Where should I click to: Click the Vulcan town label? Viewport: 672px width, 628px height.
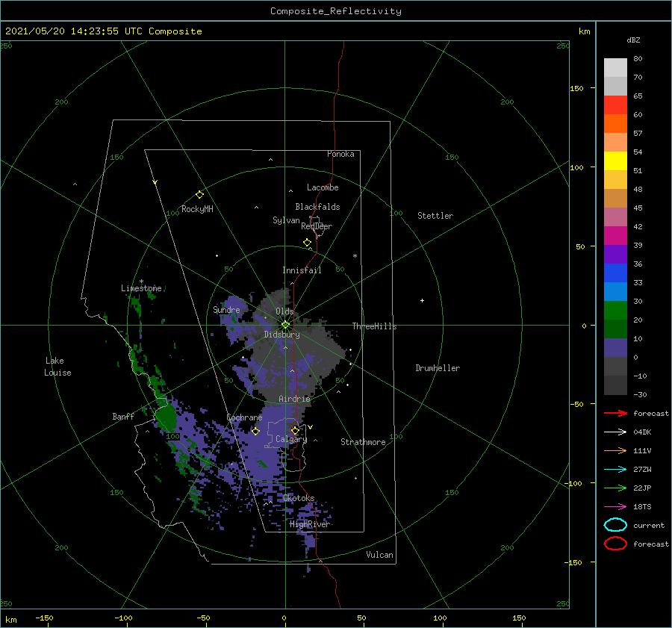380,555
